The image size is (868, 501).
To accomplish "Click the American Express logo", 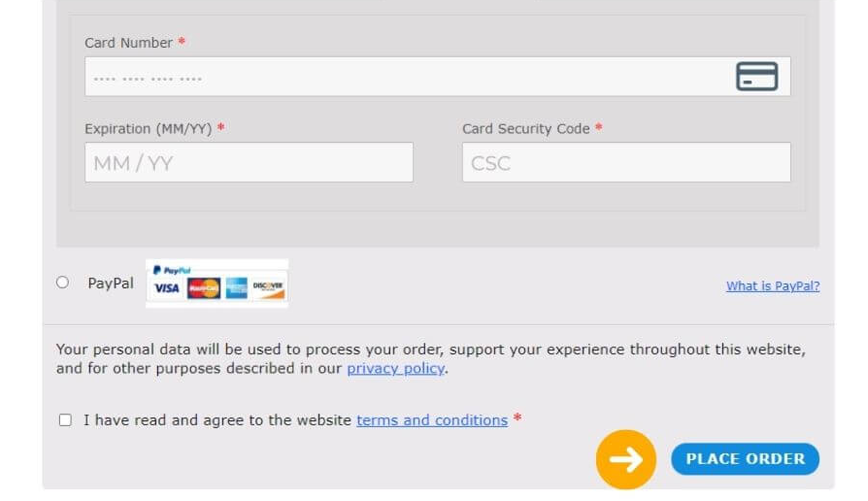I will [236, 288].
